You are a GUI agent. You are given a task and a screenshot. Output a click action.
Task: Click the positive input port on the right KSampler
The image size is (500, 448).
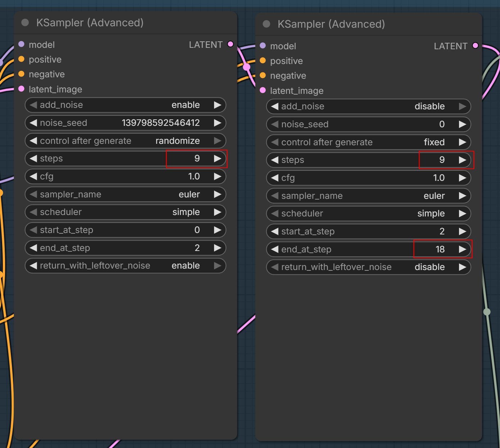(x=263, y=60)
